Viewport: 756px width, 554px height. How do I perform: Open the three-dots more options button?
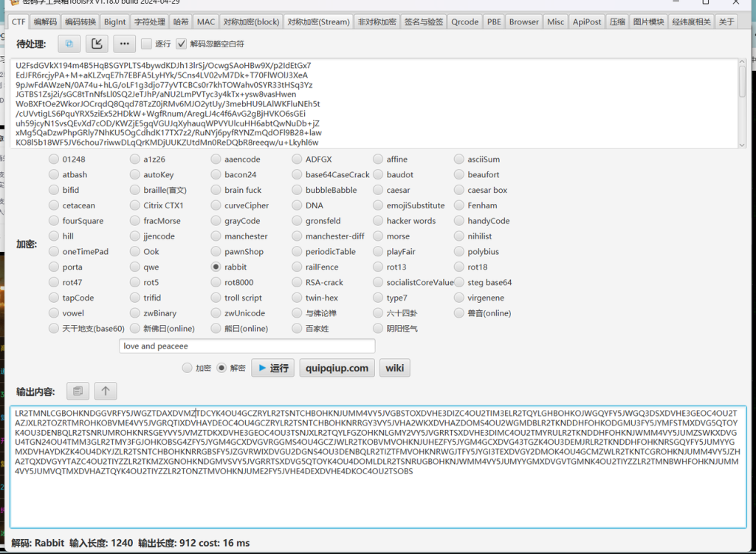123,44
